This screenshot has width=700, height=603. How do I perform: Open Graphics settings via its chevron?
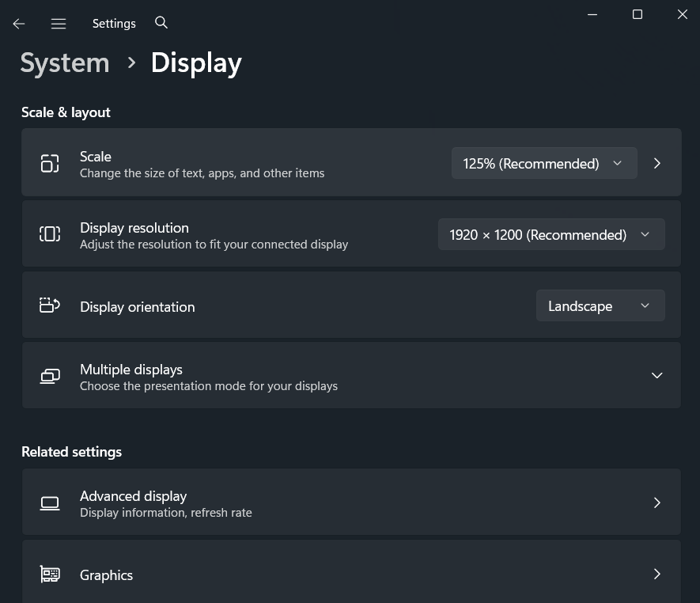coord(657,575)
